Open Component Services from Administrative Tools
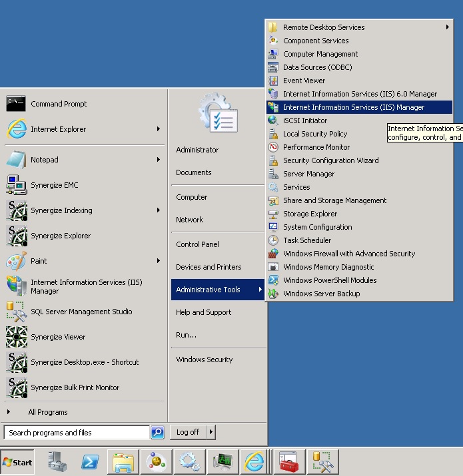This screenshot has height=476, width=463. [x=359, y=41]
